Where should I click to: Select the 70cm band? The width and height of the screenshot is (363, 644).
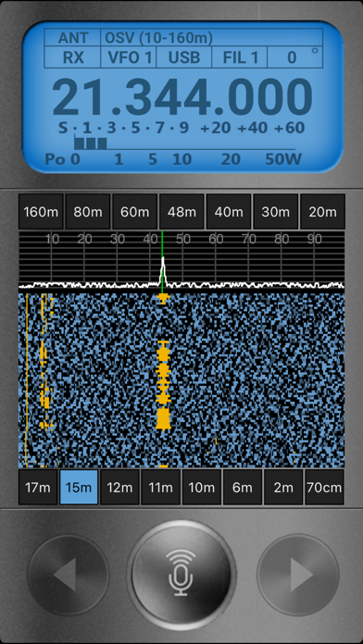point(324,488)
